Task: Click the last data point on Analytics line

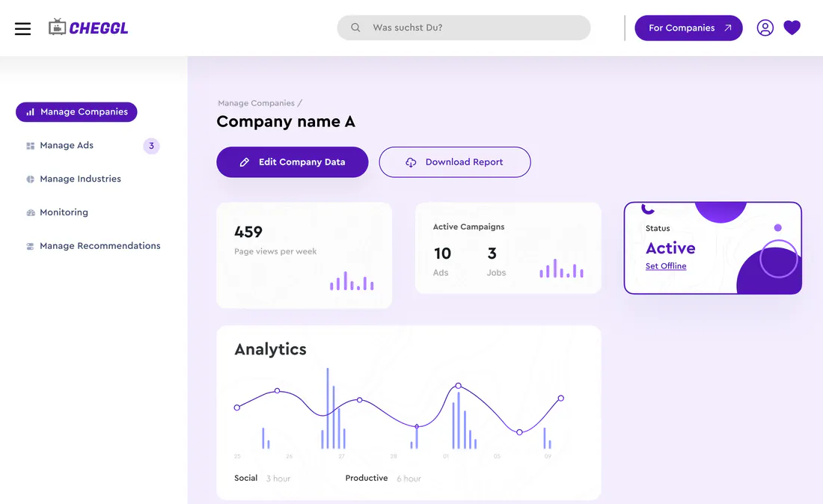Action: tap(560, 399)
